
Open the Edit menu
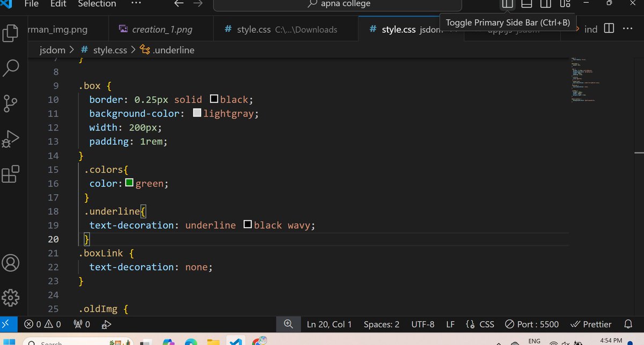pos(57,4)
